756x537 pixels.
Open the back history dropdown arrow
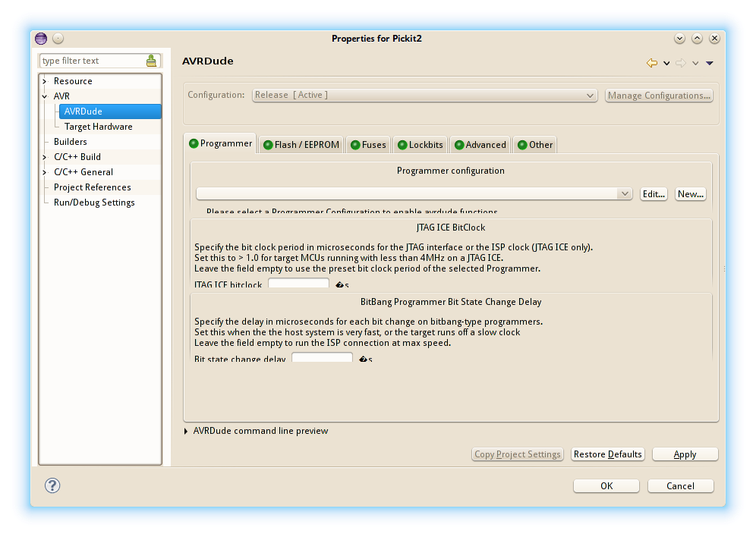point(666,63)
